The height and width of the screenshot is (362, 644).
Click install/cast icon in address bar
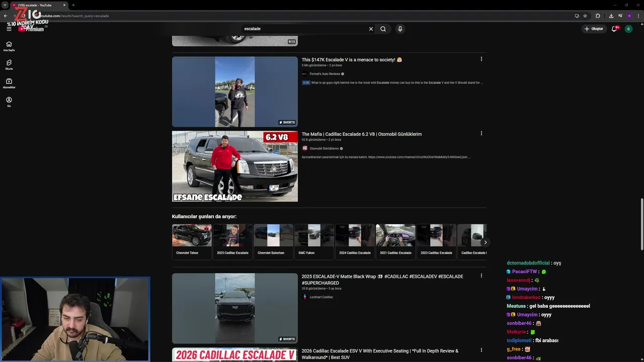pyautogui.click(x=577, y=16)
